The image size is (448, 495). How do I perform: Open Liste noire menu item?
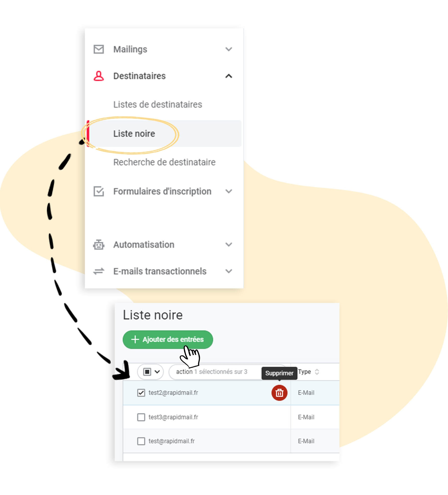tap(134, 134)
